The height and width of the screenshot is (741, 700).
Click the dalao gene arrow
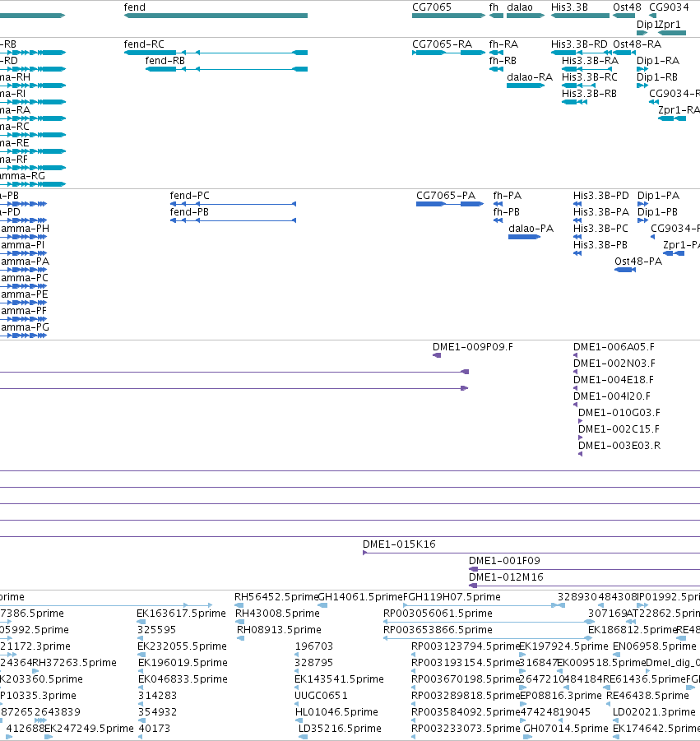(526, 16)
